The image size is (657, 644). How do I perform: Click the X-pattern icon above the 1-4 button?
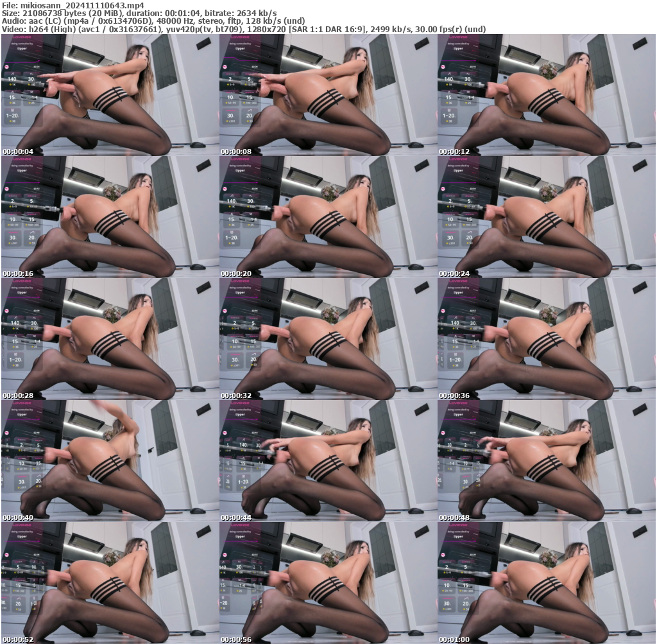pos(32,92)
